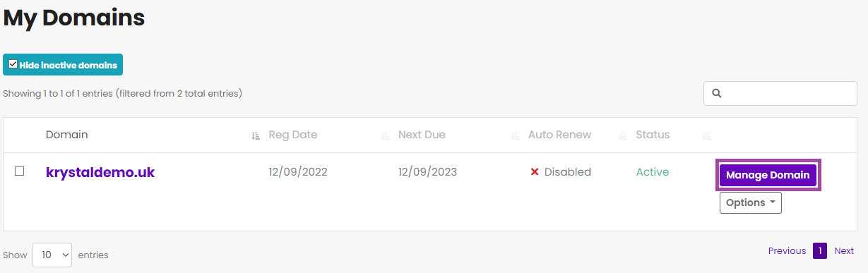Sort by Next Due sort icon
This screenshot has height=273, width=868.
coord(516,135)
